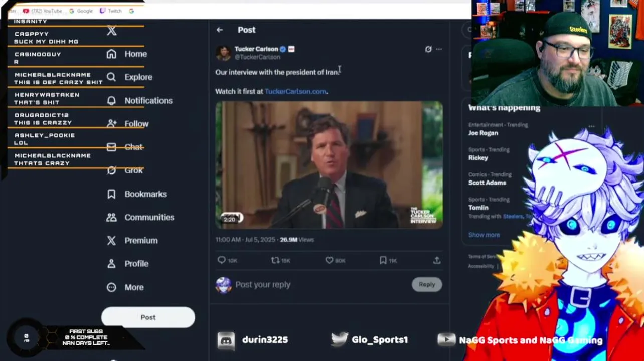Click the Reply button

point(427,284)
